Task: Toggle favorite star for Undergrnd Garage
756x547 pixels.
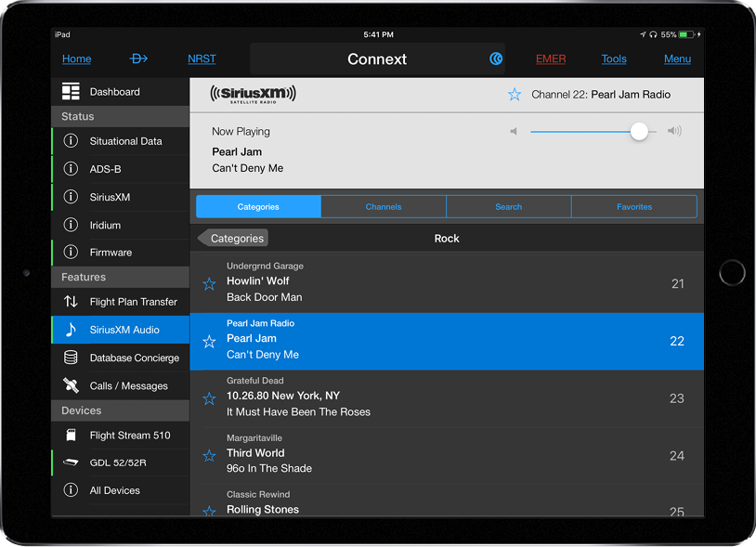Action: [209, 284]
